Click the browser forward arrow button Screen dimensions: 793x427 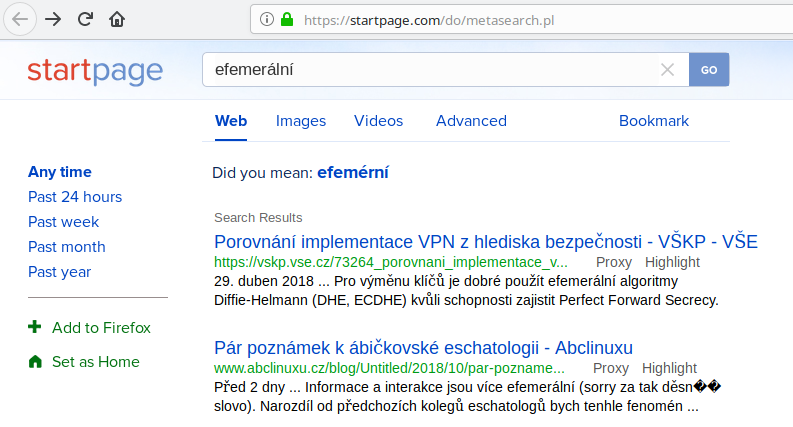[x=53, y=19]
